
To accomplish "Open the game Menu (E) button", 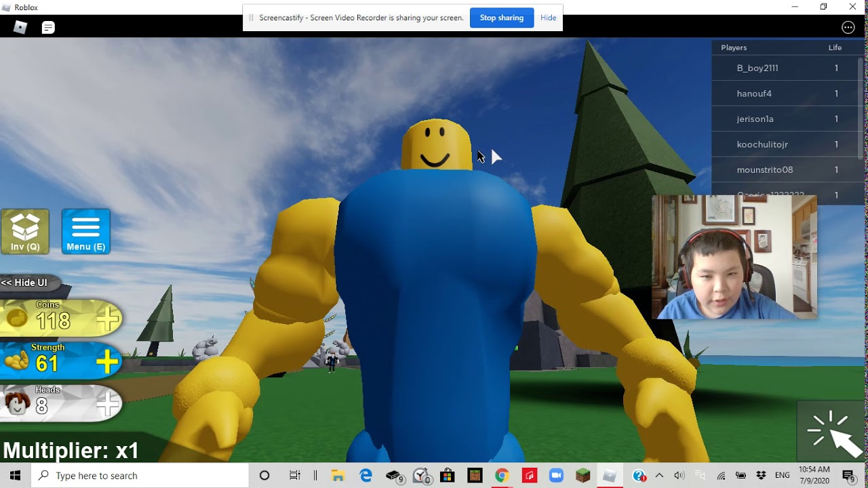I will tap(85, 231).
